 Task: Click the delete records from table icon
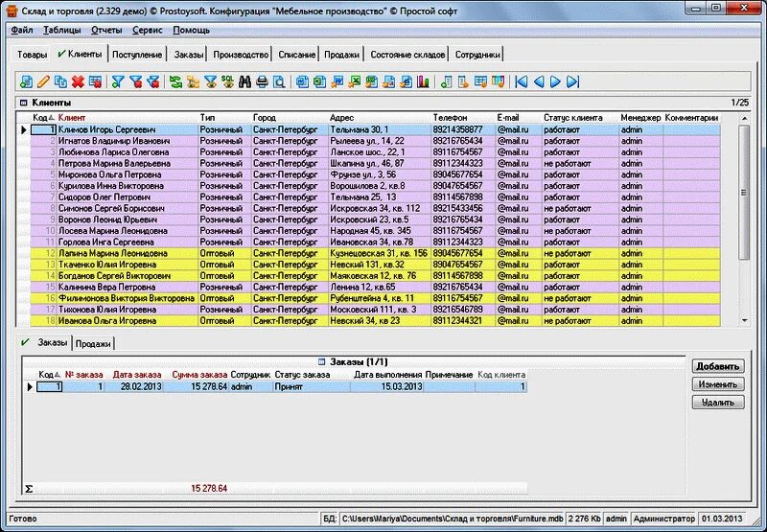click(x=95, y=81)
